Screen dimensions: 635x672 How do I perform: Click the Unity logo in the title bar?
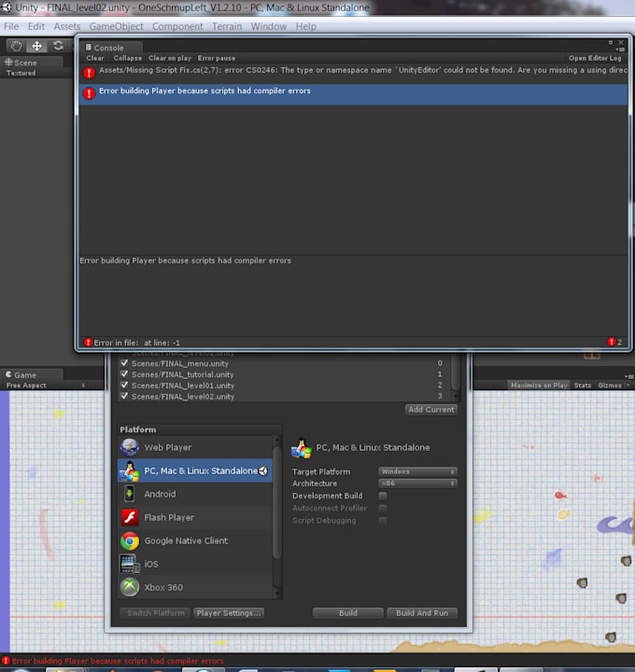pyautogui.click(x=7, y=7)
